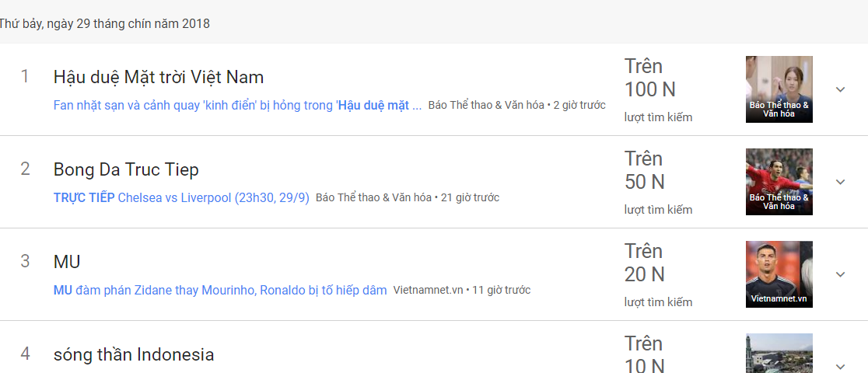Open the 'Fan nhặt sạn và cảnh quay' article link
The height and width of the screenshot is (373, 868).
click(237, 105)
